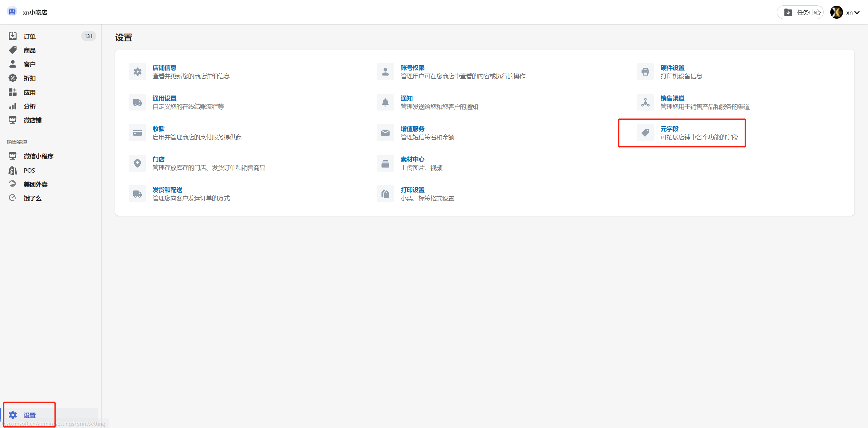Go to 商品 in the sidebar
This screenshot has height=428, width=868.
[29, 51]
